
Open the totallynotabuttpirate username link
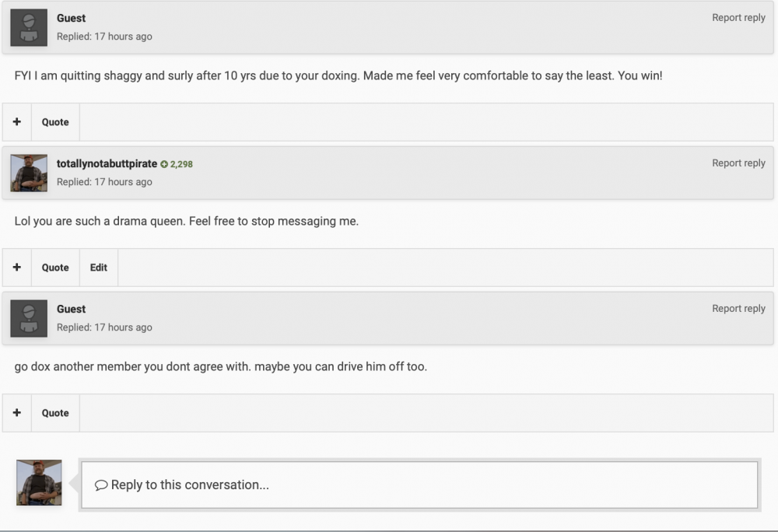click(x=107, y=163)
